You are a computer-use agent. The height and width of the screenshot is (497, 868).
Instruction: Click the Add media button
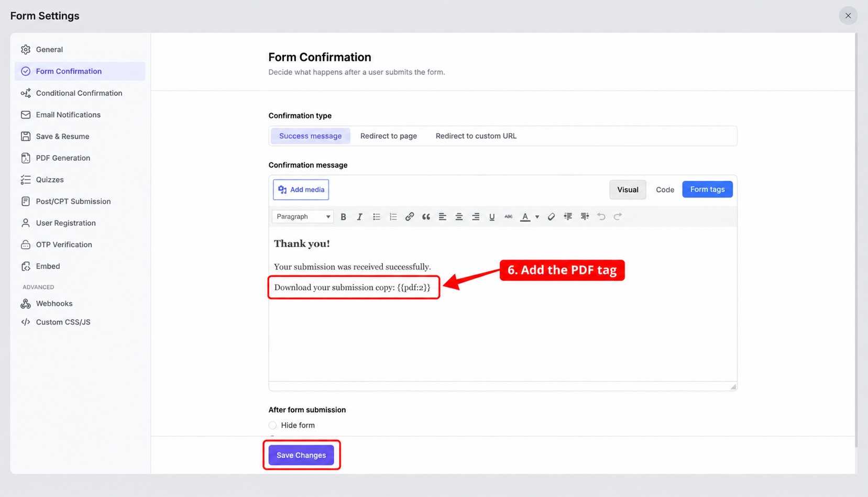(301, 190)
